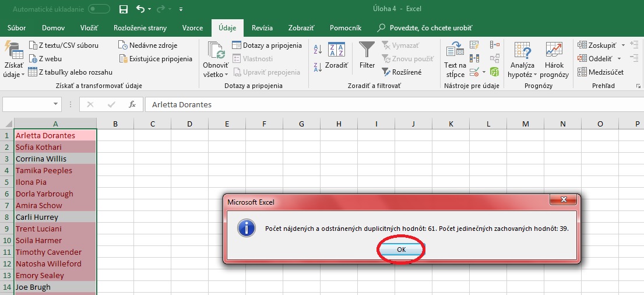Select row 8 header
This screenshot has width=644, height=295.
pos(7,217)
